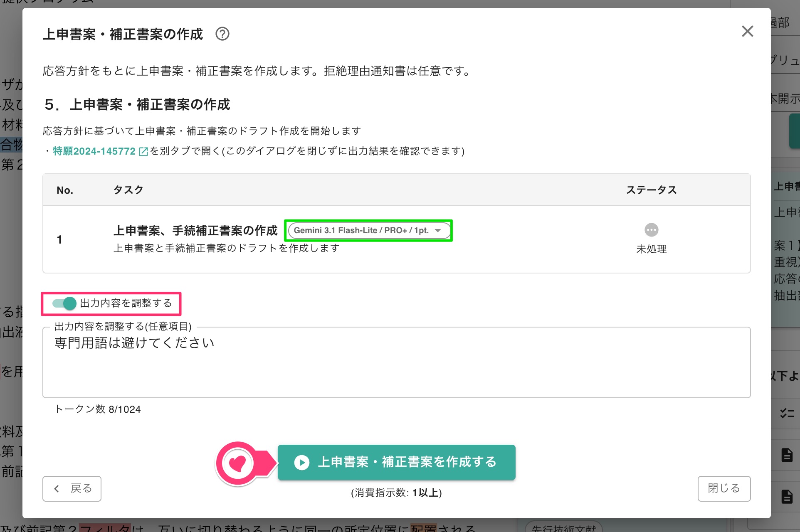Click the タスク column header
The width and height of the screenshot is (800, 532).
coord(128,190)
